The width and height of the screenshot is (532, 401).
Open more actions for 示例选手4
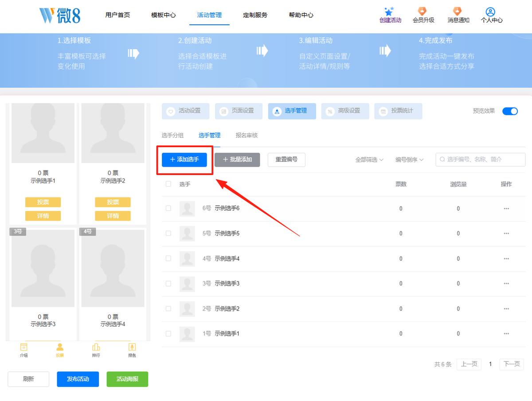click(506, 259)
